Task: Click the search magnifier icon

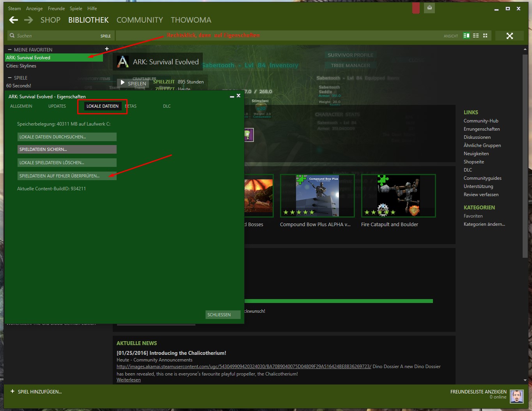Action: coord(12,35)
